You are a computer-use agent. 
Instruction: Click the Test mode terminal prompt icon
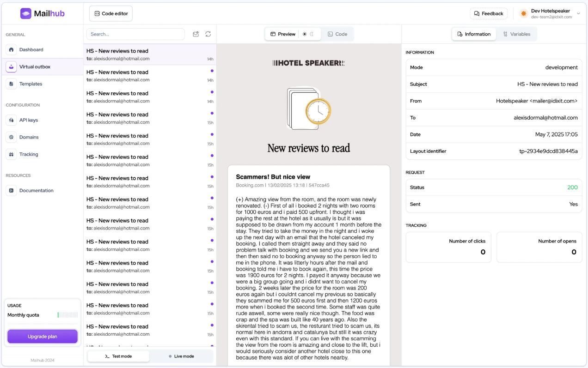107,356
